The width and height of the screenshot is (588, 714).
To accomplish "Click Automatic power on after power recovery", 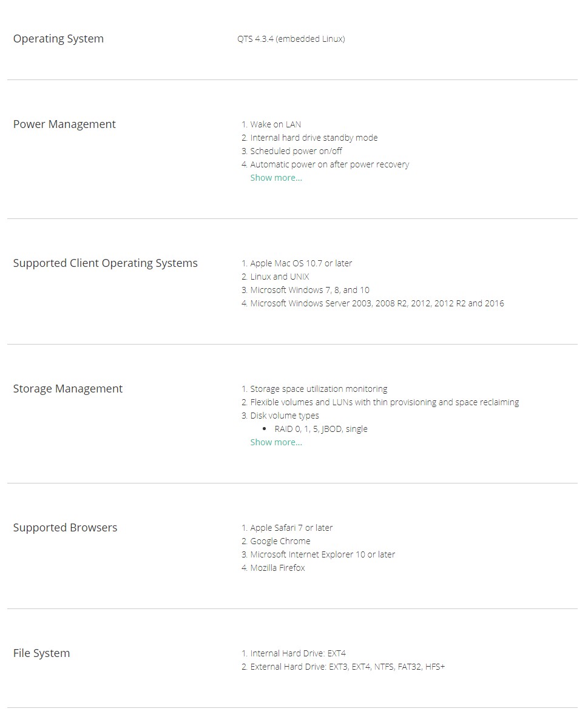I will tap(329, 164).
